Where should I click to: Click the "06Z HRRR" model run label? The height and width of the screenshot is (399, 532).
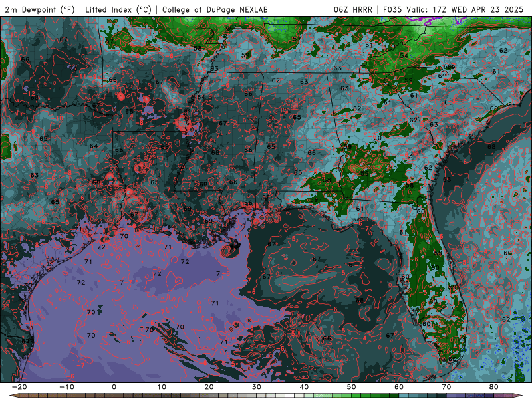pyautogui.click(x=353, y=9)
